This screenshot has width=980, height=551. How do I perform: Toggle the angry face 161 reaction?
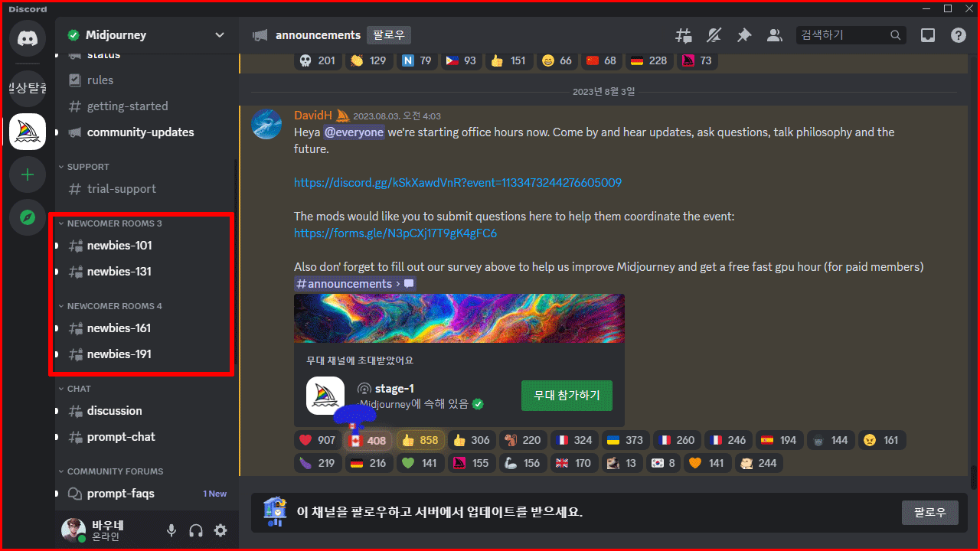click(882, 440)
